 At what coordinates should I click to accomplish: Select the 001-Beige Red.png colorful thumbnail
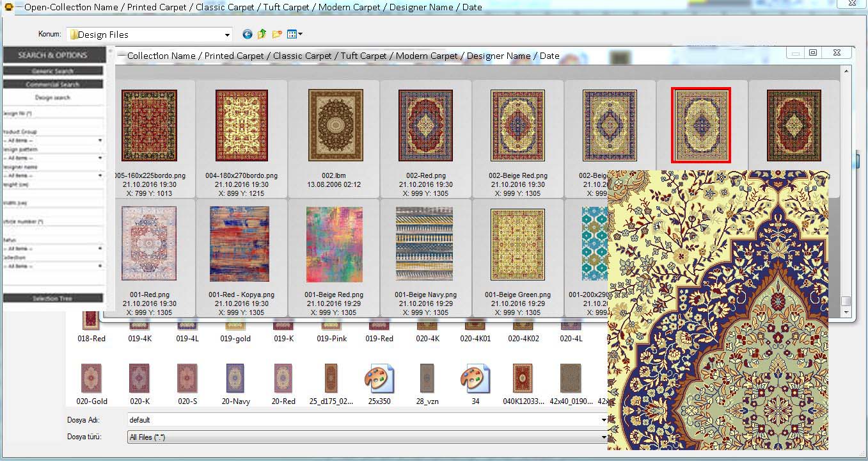(x=334, y=244)
